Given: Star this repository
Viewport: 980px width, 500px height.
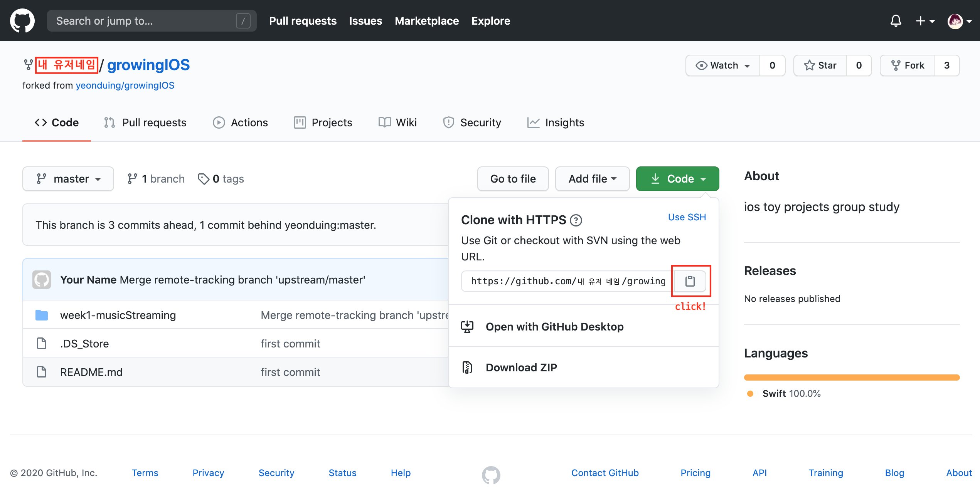Looking at the screenshot, I should (820, 65).
